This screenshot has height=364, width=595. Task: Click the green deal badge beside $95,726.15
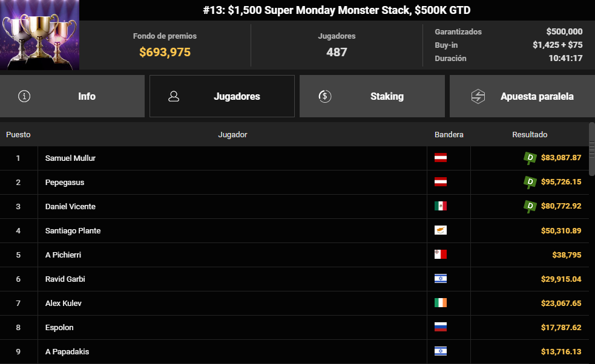click(x=530, y=182)
